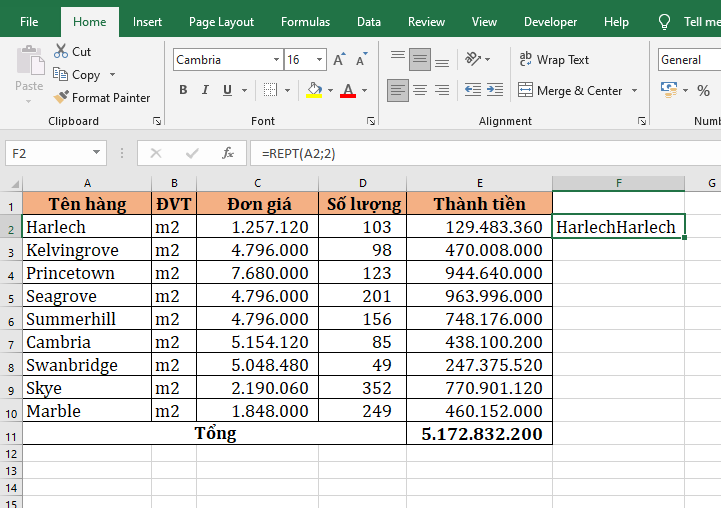Click the Merge & Center button

point(570,91)
